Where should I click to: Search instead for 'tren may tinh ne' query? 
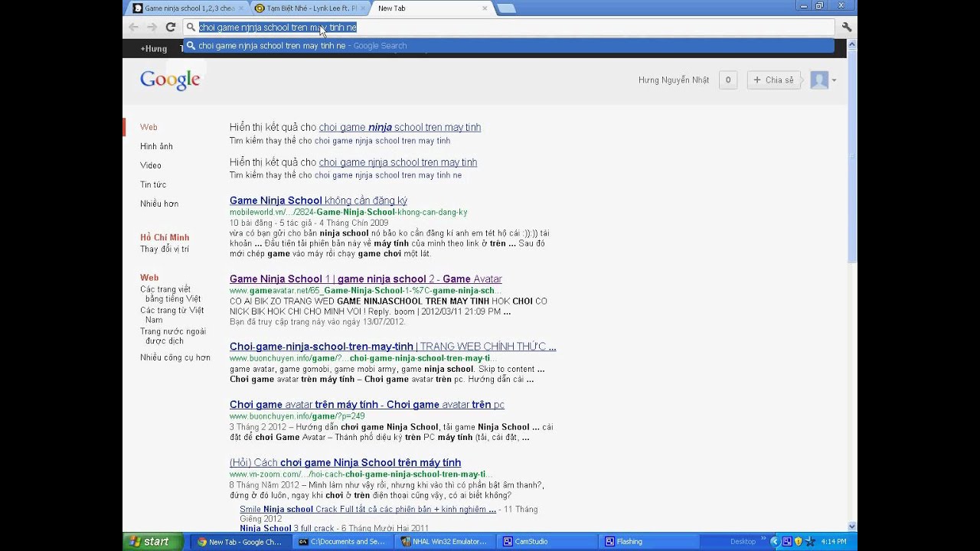click(x=387, y=175)
